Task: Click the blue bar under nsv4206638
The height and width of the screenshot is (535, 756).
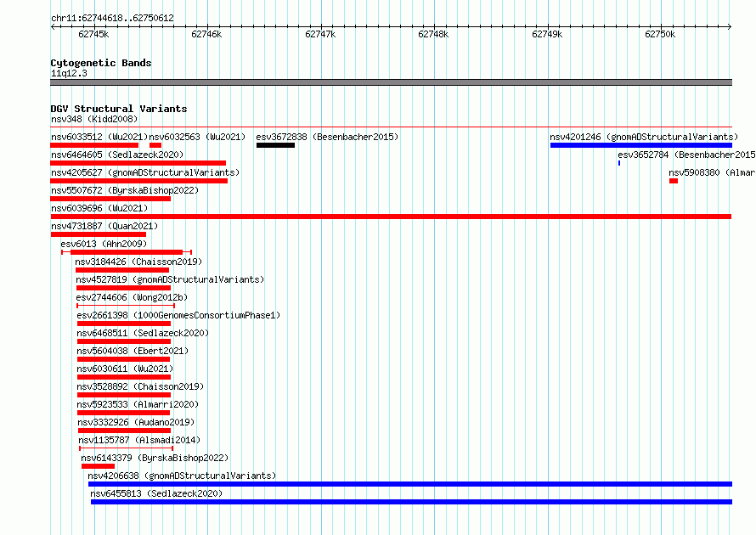Action: pos(410,484)
